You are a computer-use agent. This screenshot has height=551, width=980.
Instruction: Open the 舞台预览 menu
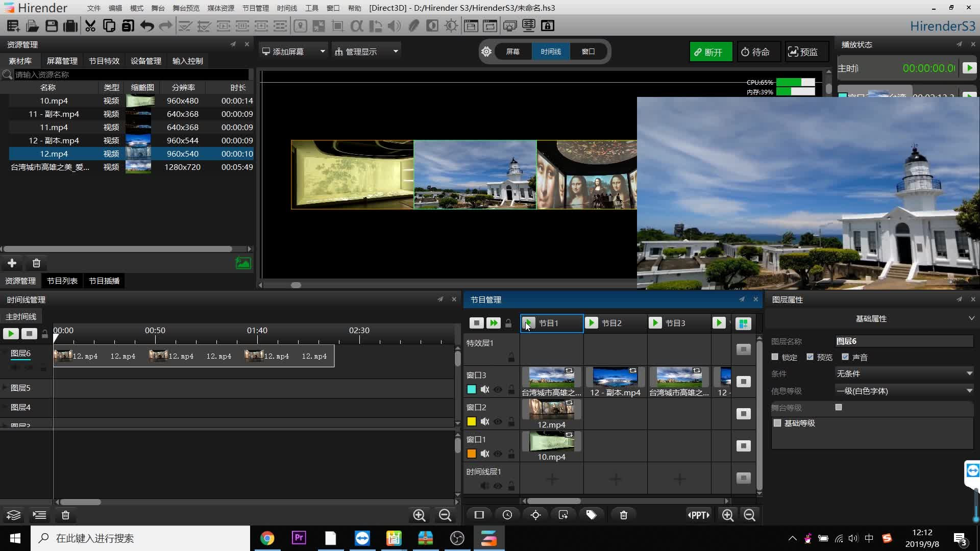[186, 8]
